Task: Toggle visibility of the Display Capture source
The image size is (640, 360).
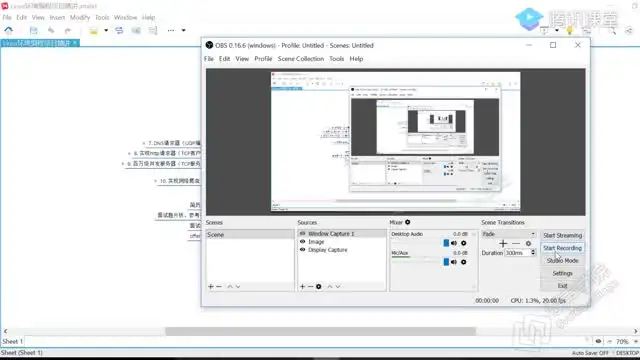Action: (x=302, y=249)
